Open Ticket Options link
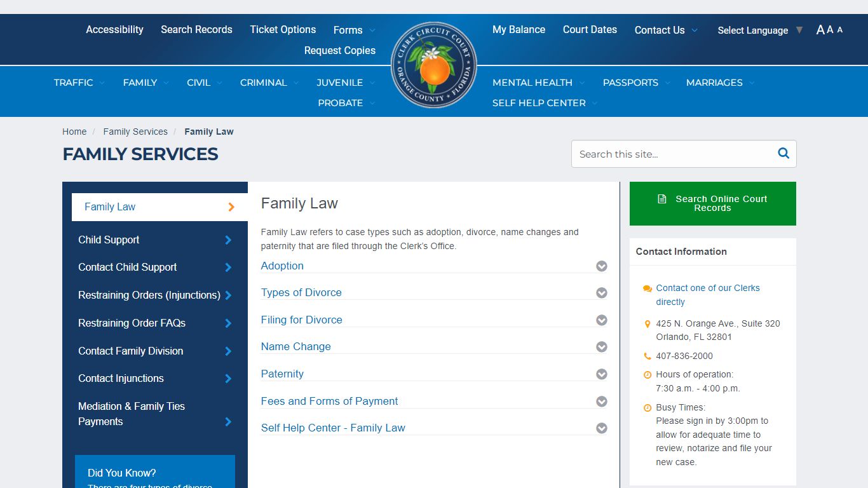Viewport: 868px width, 488px height. [283, 29]
